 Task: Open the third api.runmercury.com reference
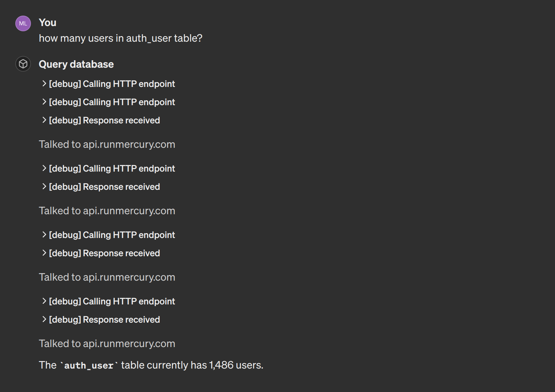[107, 277]
